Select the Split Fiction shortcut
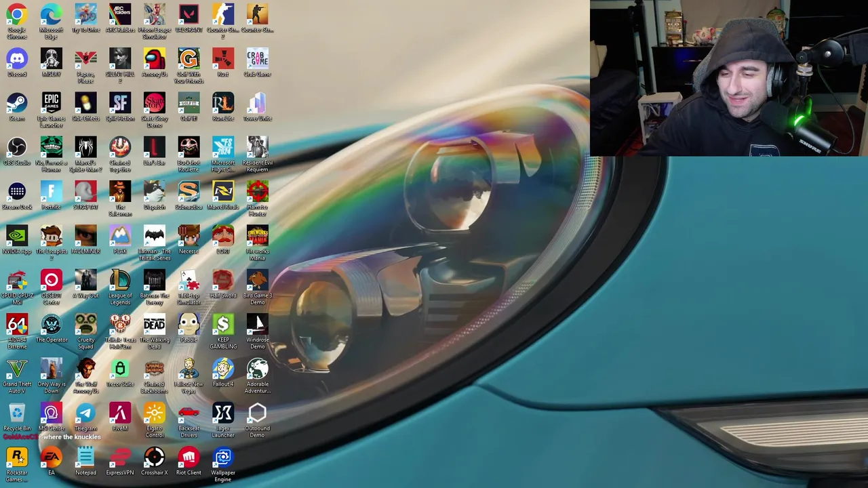The height and width of the screenshot is (488, 868). pyautogui.click(x=120, y=103)
